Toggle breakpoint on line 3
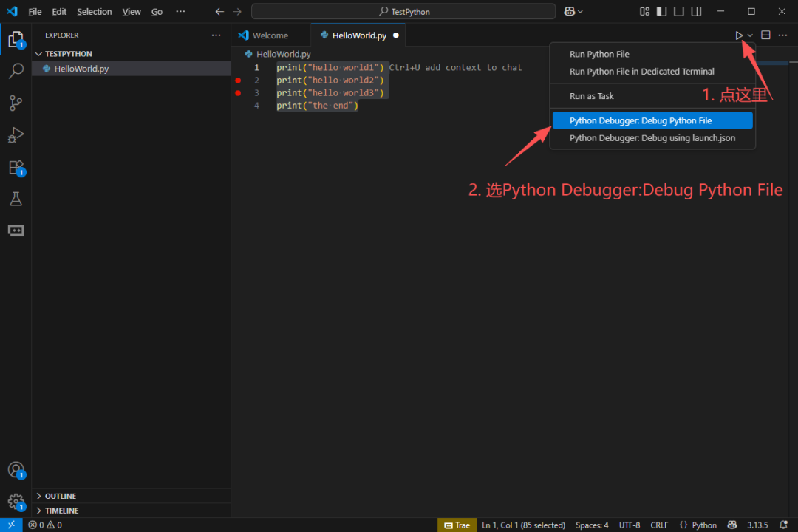798x532 pixels. (238, 93)
